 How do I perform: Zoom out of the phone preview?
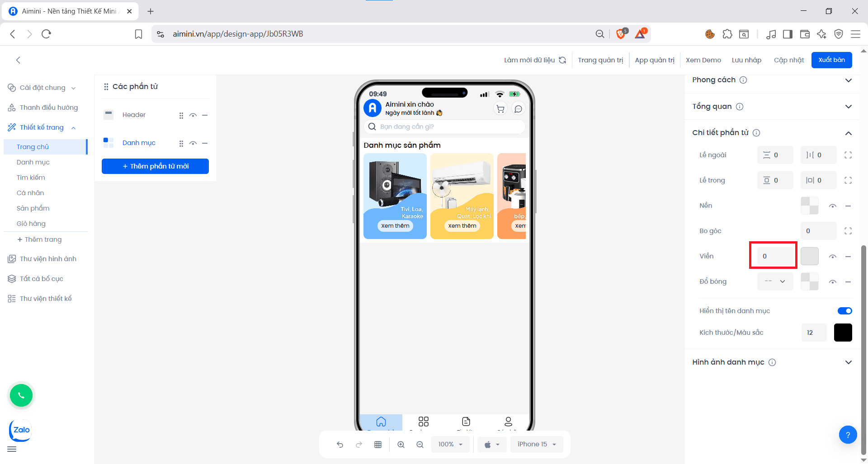tap(420, 445)
